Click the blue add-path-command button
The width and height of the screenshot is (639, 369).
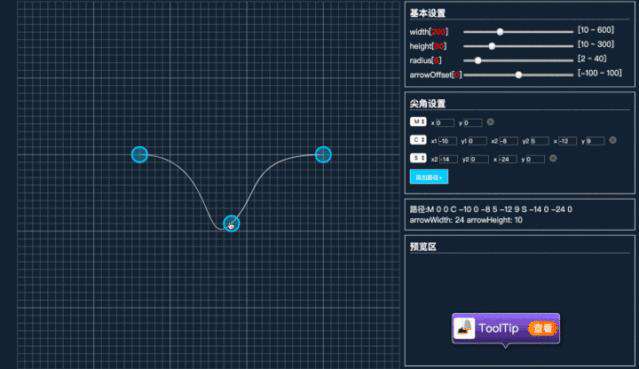429,177
